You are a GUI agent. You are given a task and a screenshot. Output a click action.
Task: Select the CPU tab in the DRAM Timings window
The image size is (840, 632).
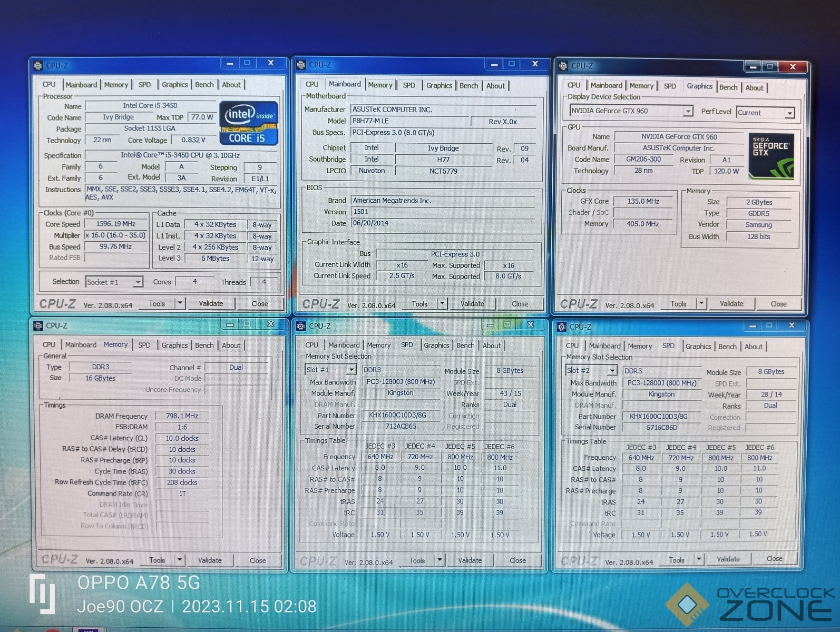coord(49,345)
